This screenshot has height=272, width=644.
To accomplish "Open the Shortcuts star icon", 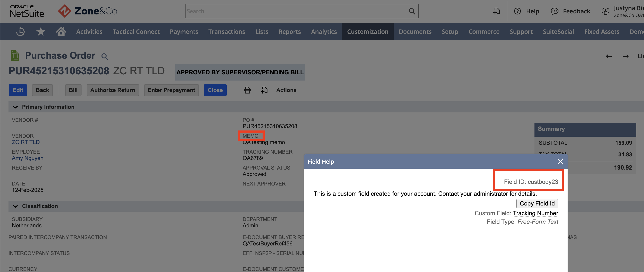I will [x=41, y=32].
